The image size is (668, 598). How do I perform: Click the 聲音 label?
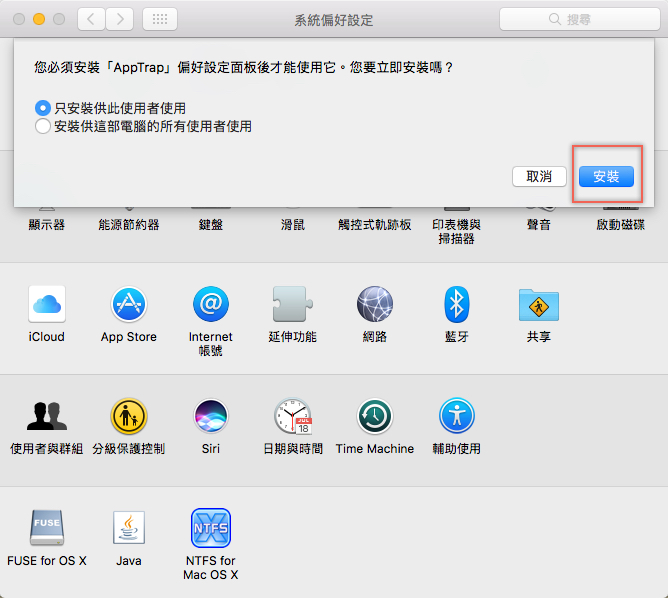(x=538, y=224)
